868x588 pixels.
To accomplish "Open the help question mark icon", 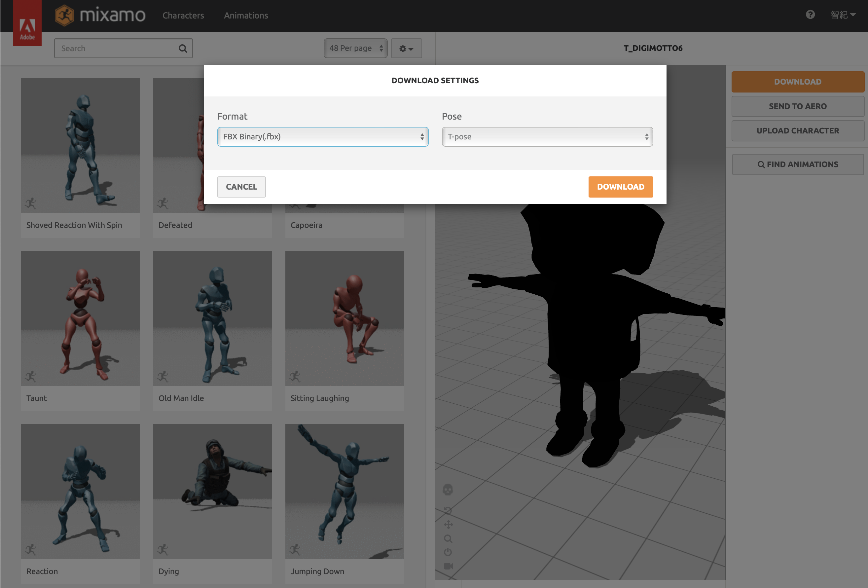I will 810,15.
